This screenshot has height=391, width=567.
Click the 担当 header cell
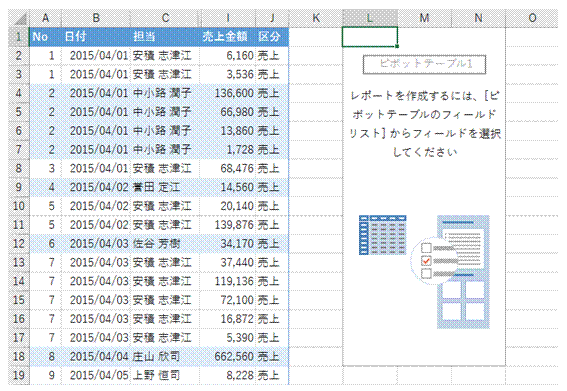pyautogui.click(x=165, y=37)
